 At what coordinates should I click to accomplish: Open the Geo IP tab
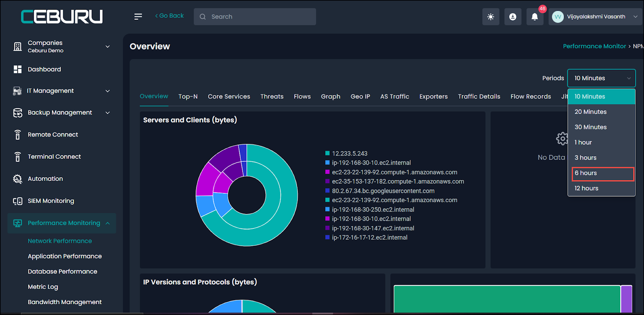click(x=360, y=97)
